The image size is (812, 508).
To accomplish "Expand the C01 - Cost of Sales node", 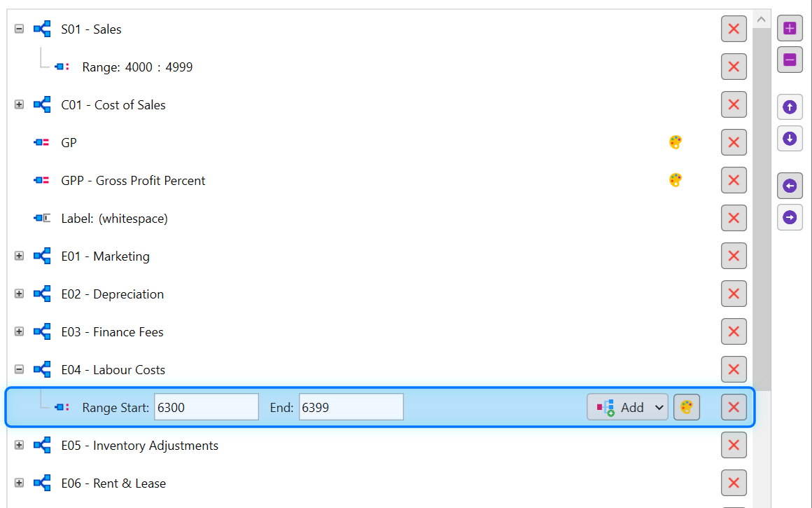I will tap(19, 104).
